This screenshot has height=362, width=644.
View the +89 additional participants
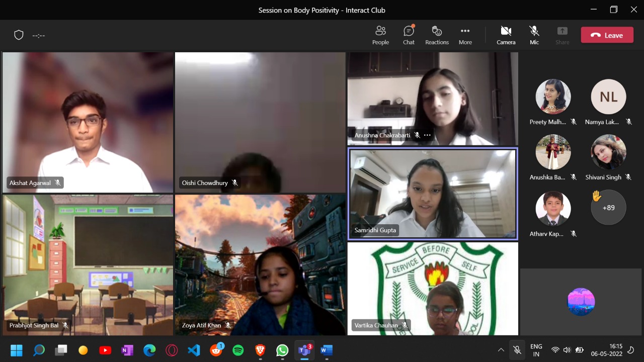[608, 208]
